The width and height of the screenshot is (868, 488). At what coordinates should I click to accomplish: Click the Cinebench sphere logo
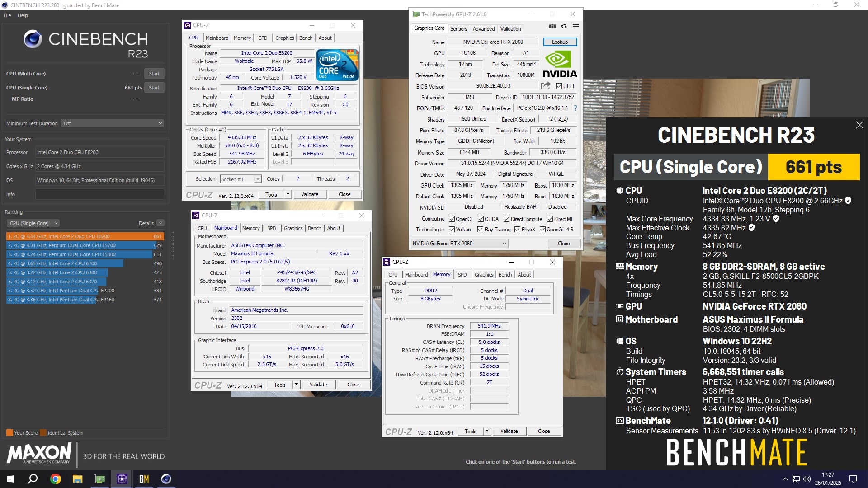33,39
